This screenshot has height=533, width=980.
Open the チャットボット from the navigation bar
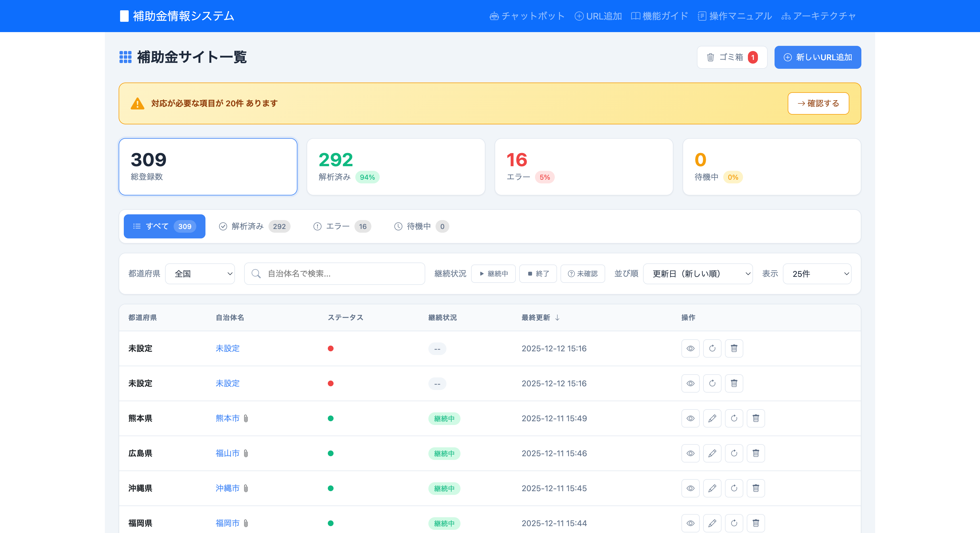(x=527, y=16)
